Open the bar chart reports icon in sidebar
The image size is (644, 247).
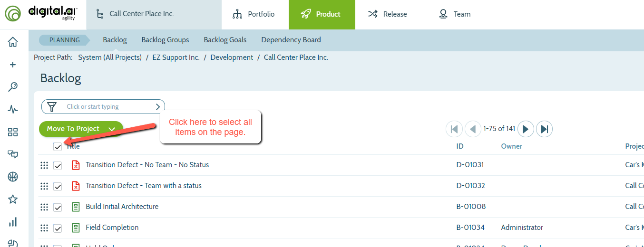13,222
